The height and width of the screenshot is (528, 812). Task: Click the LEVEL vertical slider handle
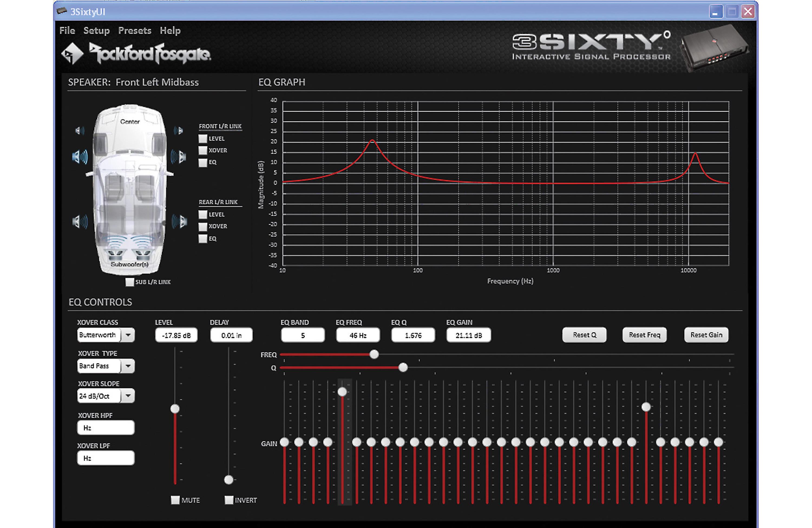tap(175, 409)
